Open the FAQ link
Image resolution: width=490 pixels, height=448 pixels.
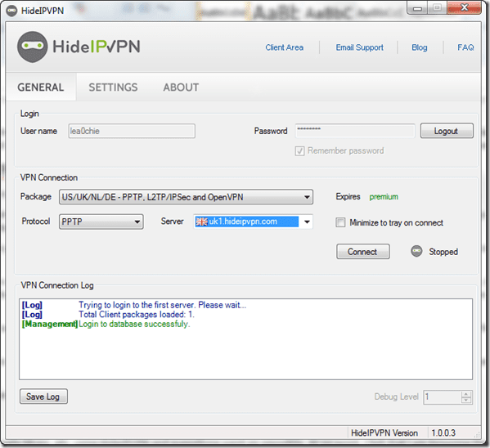(465, 47)
